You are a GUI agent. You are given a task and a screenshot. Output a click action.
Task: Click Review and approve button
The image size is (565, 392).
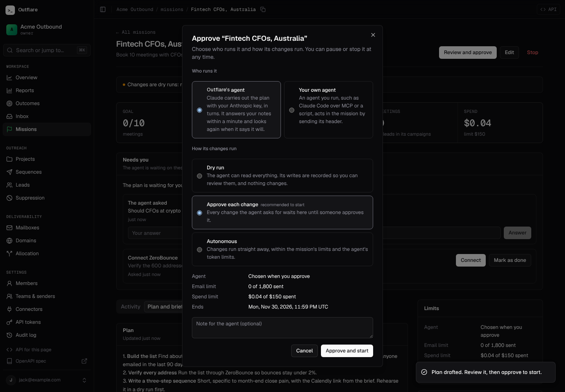(x=468, y=53)
